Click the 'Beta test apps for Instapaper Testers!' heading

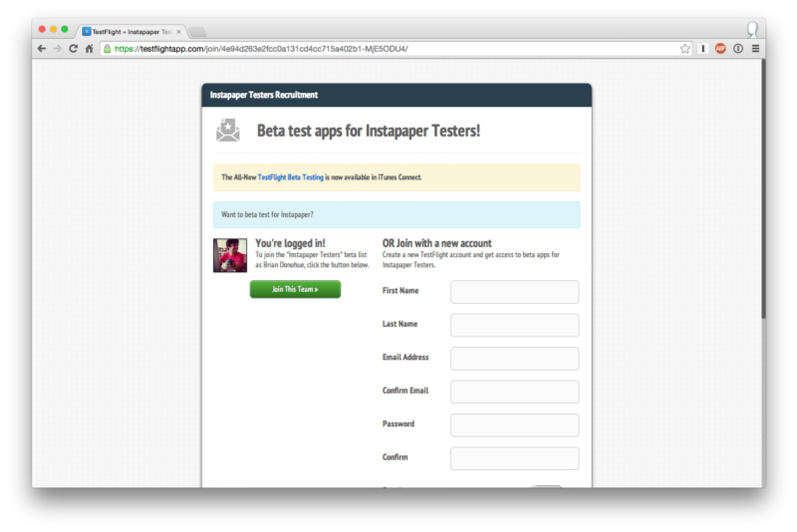coord(368,131)
